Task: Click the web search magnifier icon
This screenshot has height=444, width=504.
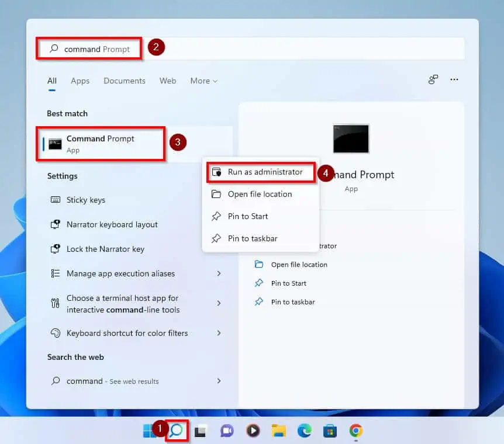Action: (x=56, y=381)
